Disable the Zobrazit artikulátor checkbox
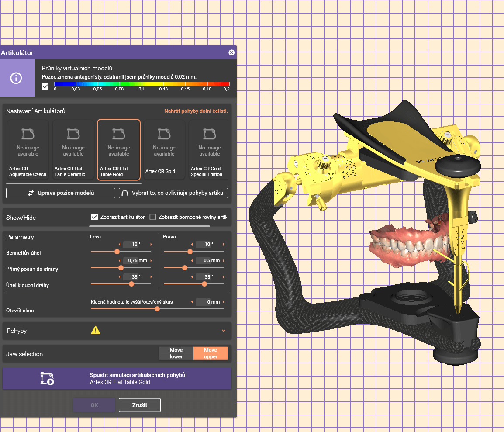Viewport: 504px width, 432px height. pos(94,217)
